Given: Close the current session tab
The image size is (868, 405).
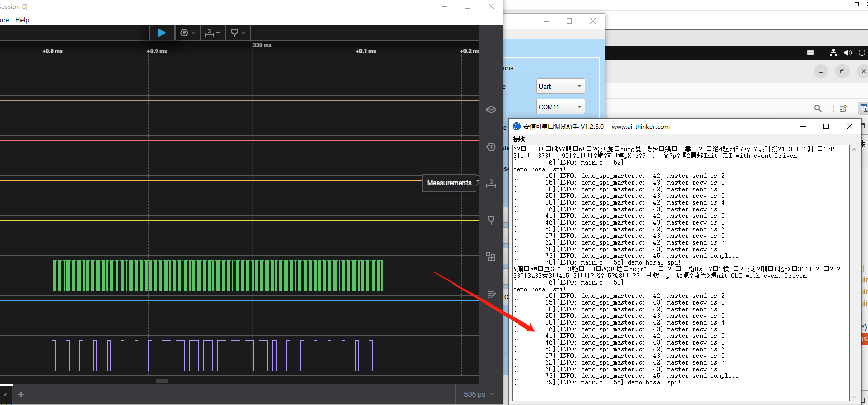Looking at the screenshot, I should [x=5, y=395].
